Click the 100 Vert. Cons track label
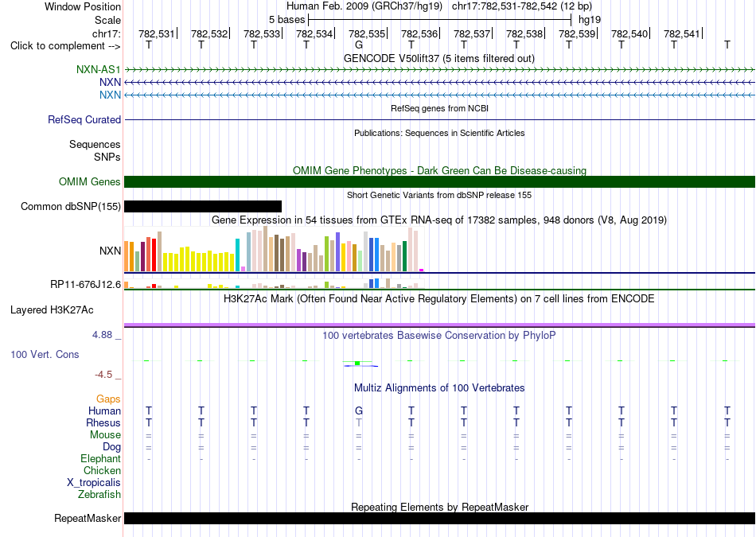 [x=45, y=354]
